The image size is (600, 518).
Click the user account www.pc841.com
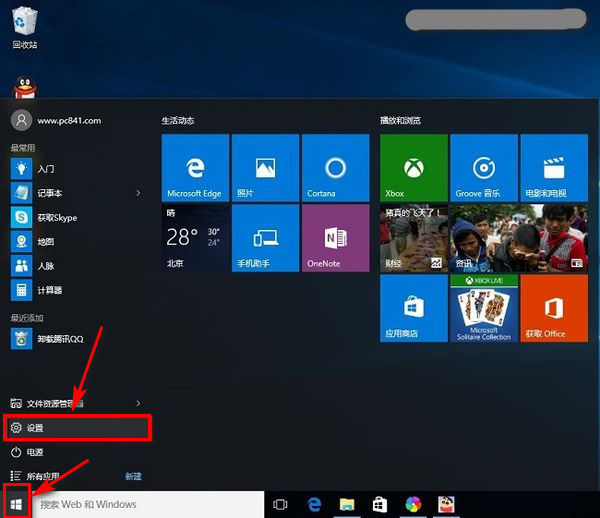(56, 121)
